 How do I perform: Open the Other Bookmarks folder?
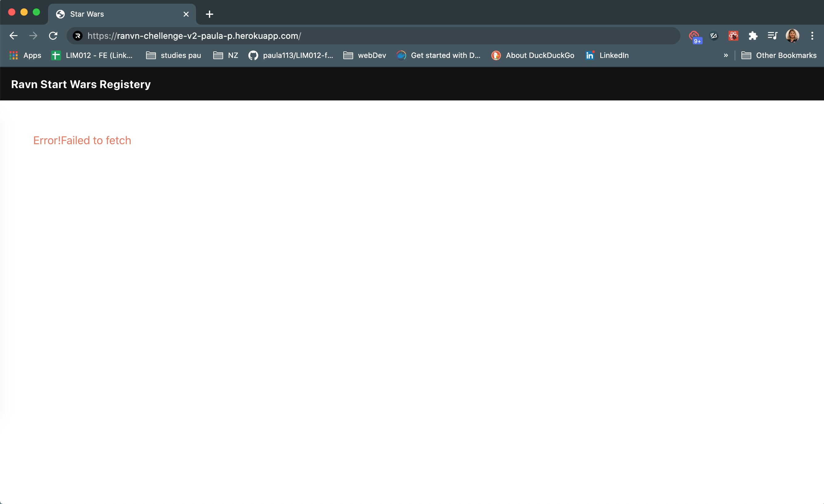[x=779, y=55]
